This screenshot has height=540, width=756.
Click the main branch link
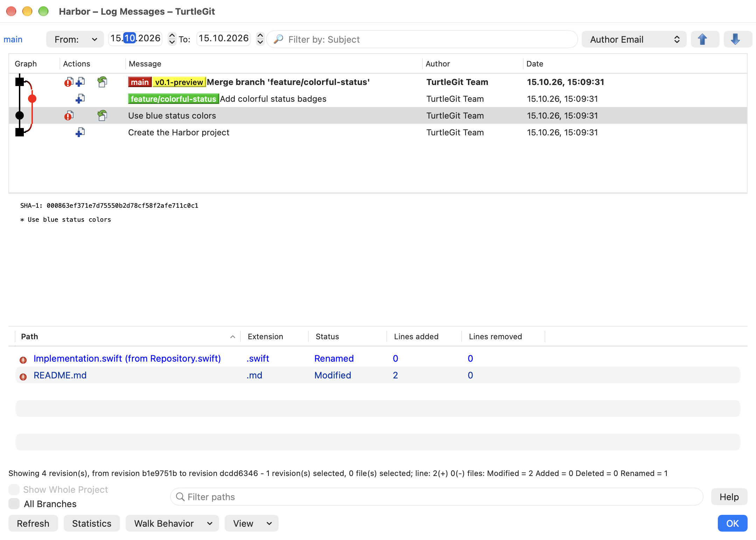pyautogui.click(x=13, y=39)
